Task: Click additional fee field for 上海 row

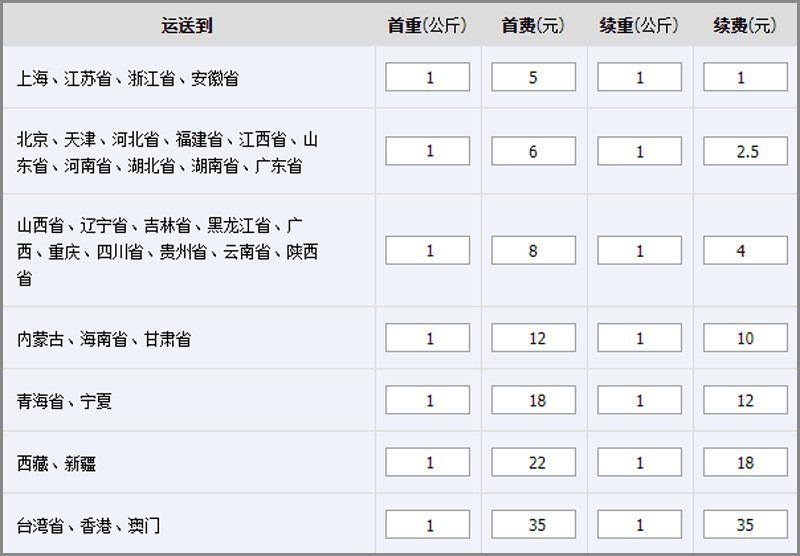Action: coord(745,77)
